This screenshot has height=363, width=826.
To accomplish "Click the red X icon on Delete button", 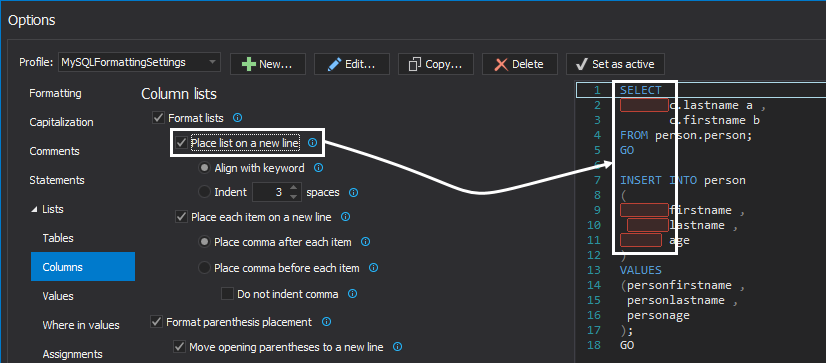I will pyautogui.click(x=502, y=64).
